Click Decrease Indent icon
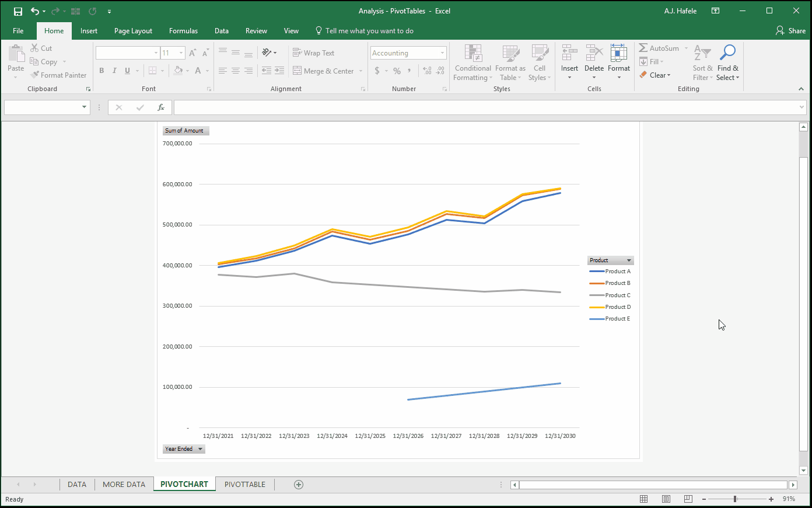This screenshot has width=812, height=508. coord(267,71)
